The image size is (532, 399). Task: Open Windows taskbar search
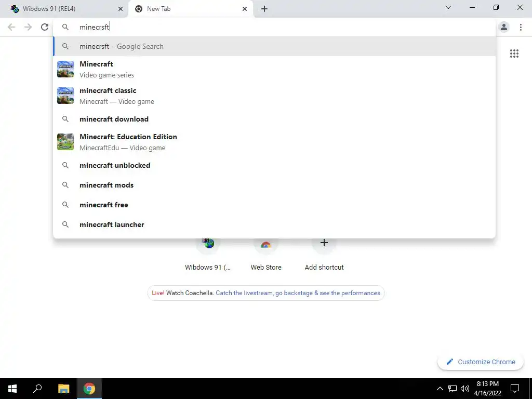37,389
